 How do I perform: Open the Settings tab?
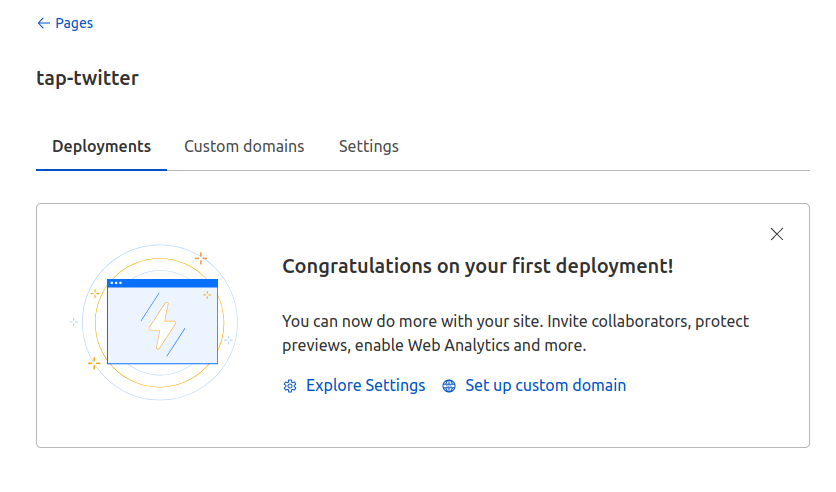(368, 146)
